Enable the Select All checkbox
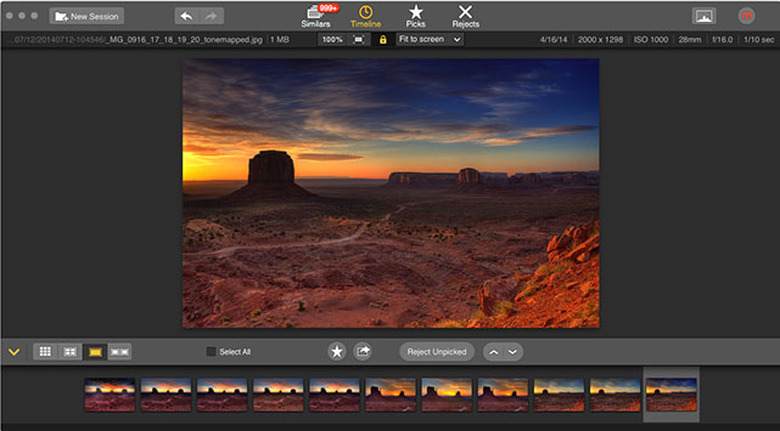The image size is (780, 431). [211, 352]
